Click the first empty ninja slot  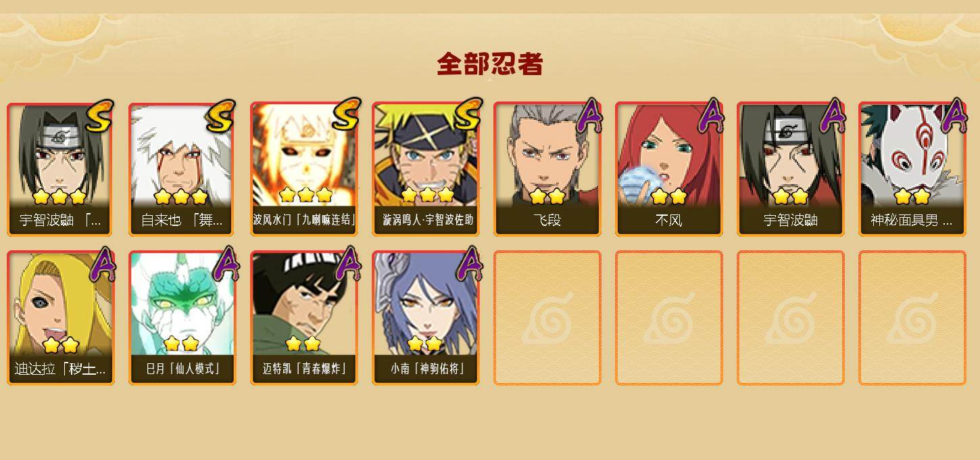coord(547,318)
